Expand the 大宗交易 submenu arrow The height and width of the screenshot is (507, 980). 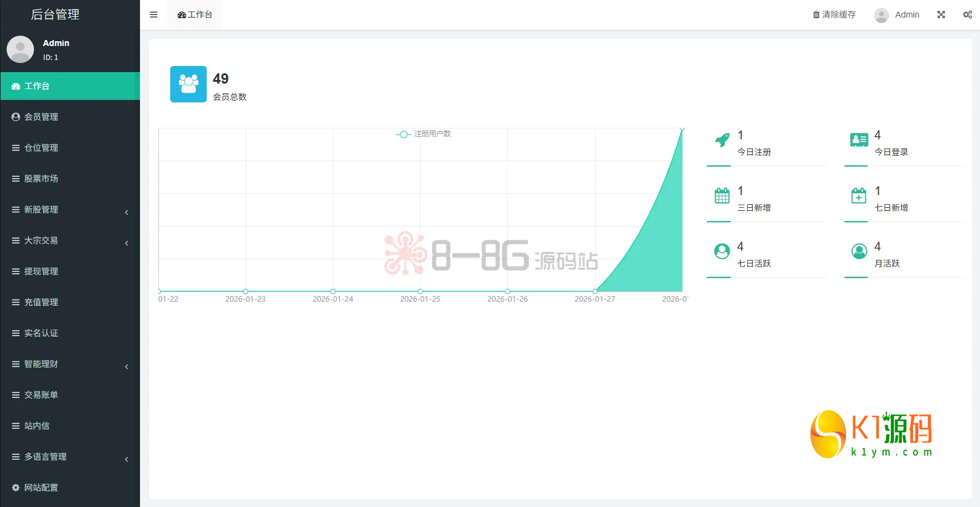(127, 243)
